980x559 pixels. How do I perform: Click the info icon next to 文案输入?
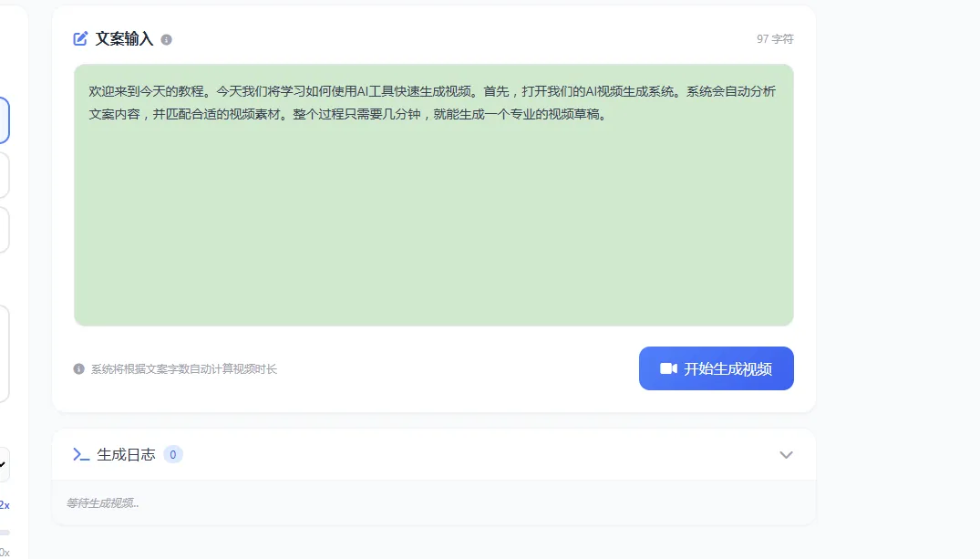tap(166, 39)
